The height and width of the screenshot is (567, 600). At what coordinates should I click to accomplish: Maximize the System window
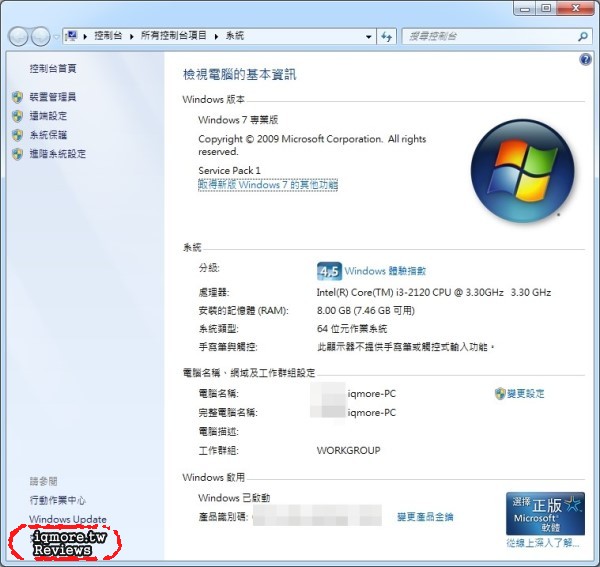546,8
